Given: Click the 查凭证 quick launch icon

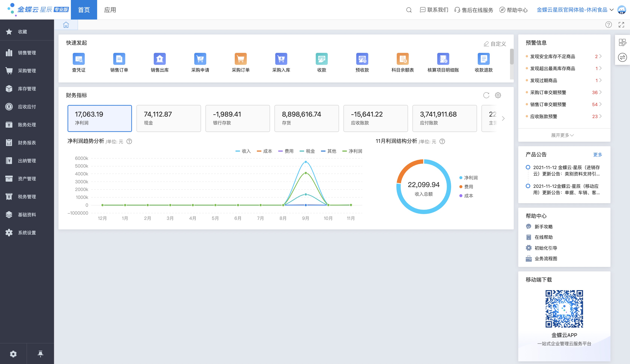Looking at the screenshot, I should click(x=79, y=59).
